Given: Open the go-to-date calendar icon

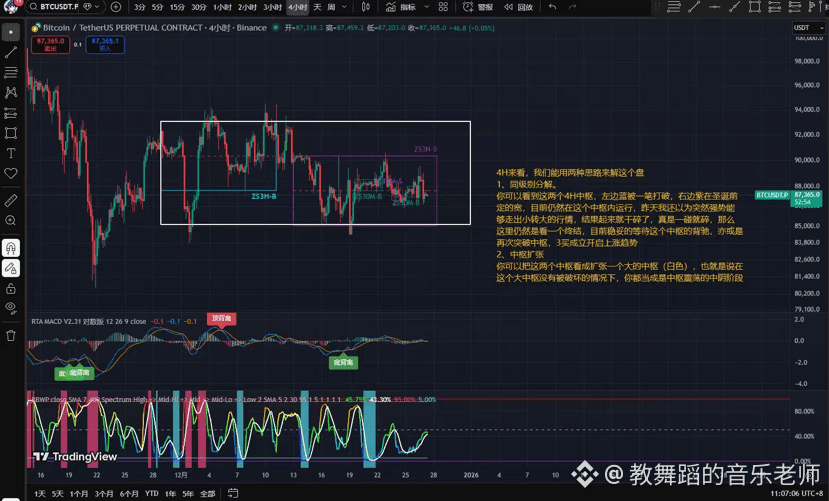Looking at the screenshot, I should (233, 494).
